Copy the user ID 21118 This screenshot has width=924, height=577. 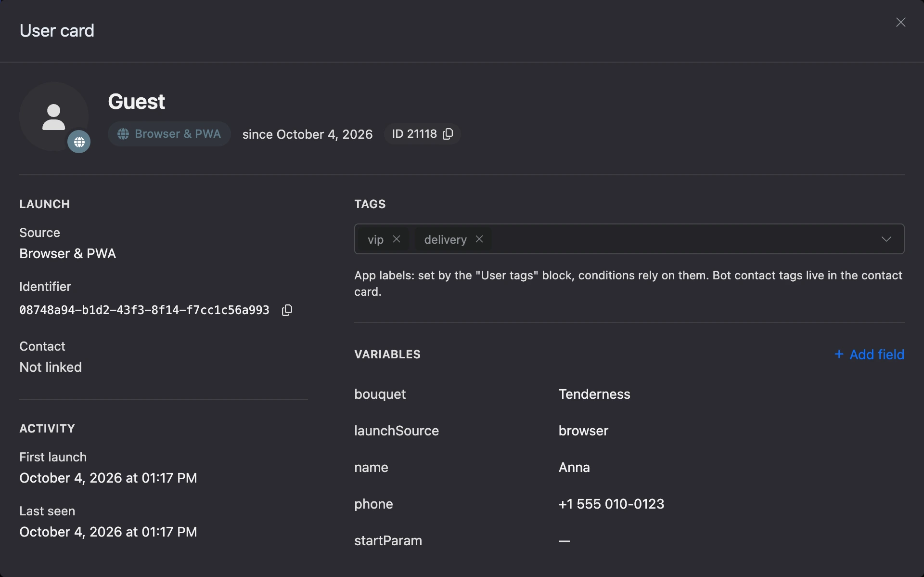(448, 134)
